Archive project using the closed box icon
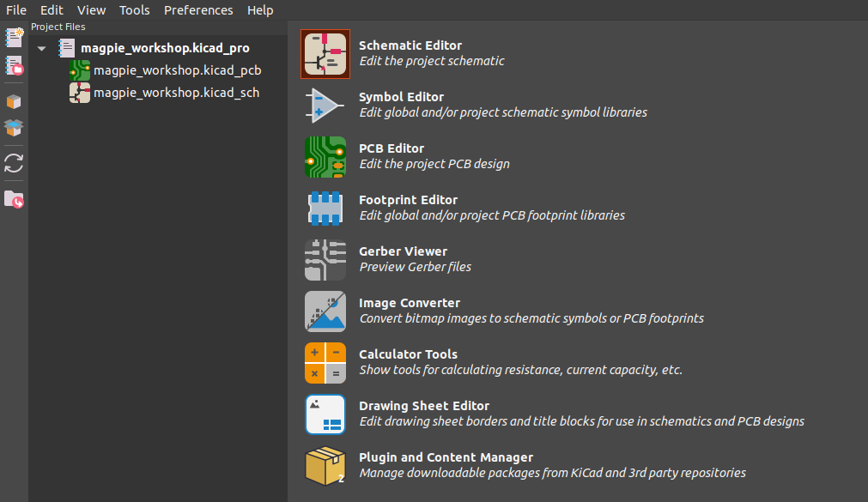 coord(14,101)
